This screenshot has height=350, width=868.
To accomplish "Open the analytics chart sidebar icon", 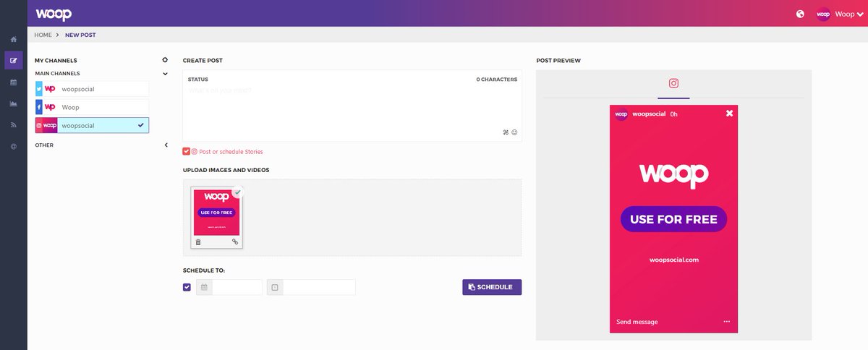I will click(13, 103).
